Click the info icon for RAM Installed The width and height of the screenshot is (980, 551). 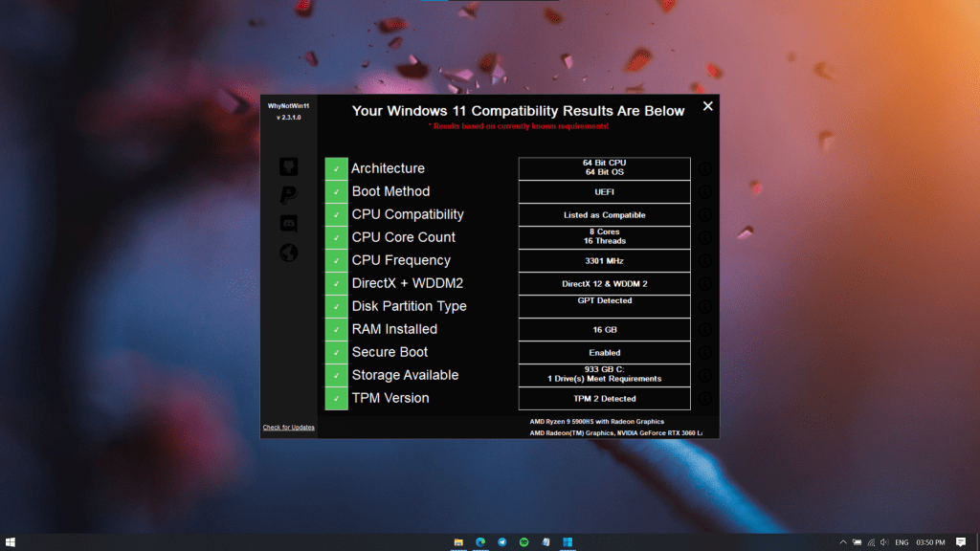tap(705, 329)
